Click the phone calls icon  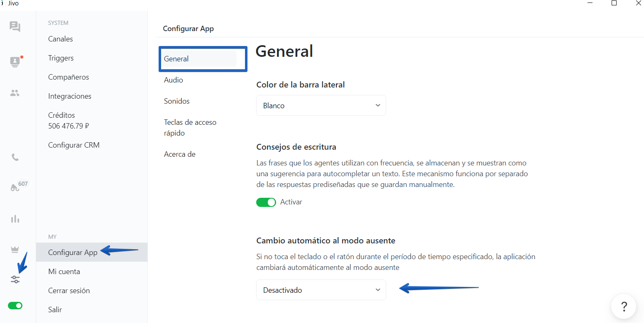15,157
